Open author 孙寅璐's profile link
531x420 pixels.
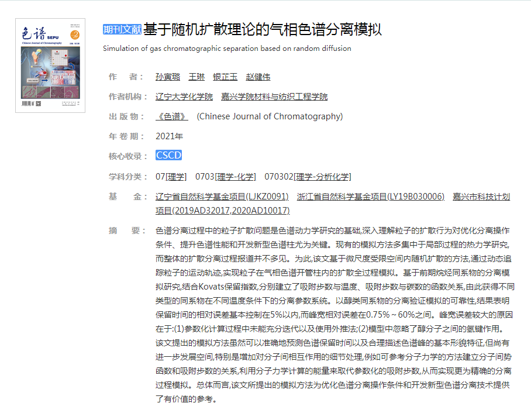click(168, 77)
